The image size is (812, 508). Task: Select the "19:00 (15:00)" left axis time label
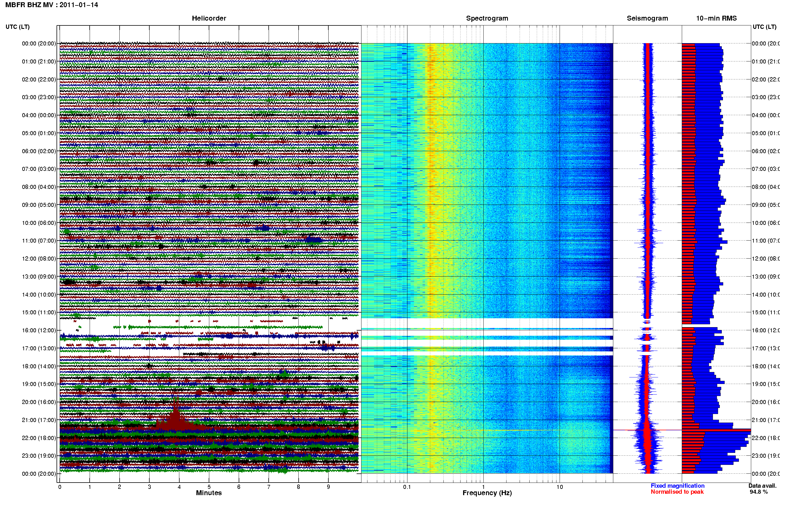[39, 384]
